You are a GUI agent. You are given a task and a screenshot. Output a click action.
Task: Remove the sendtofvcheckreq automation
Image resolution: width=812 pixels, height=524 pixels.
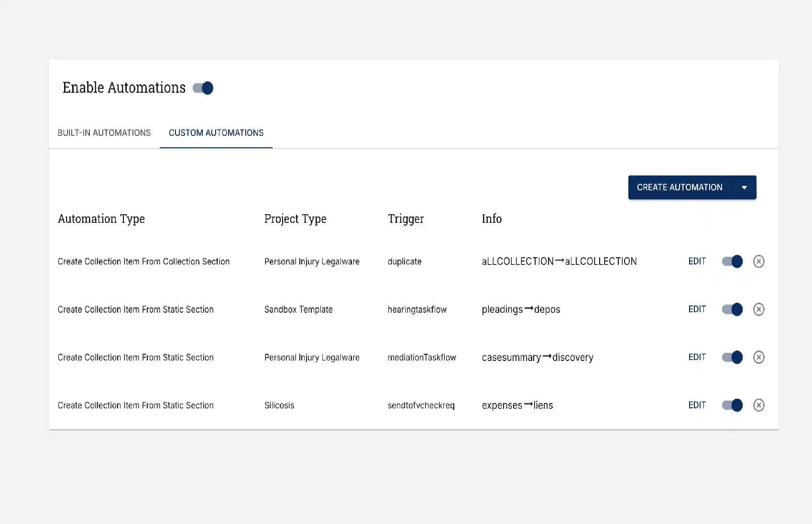coord(758,405)
